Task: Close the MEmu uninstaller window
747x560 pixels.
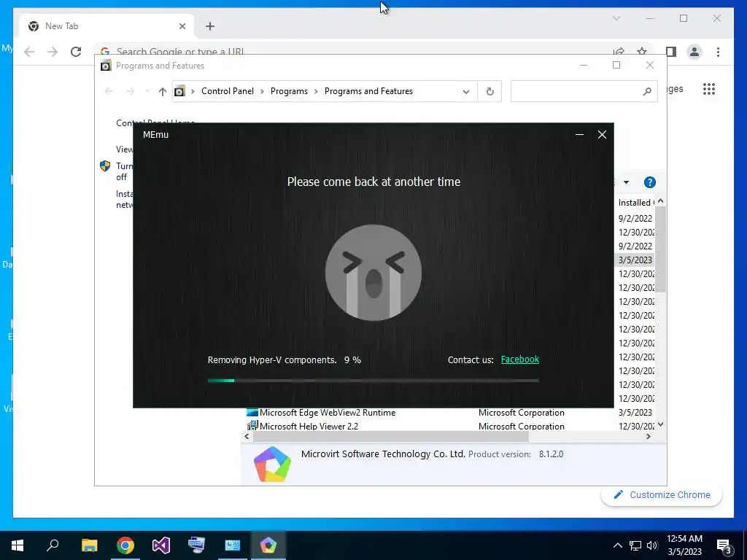Action: [x=602, y=135]
